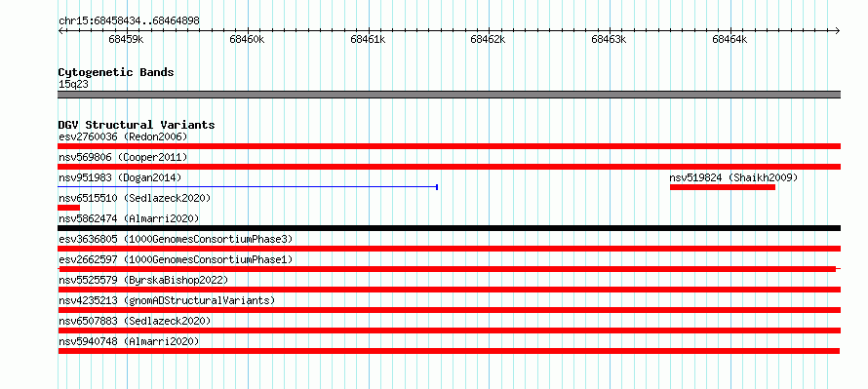The image size is (868, 389).
Task: Click the DGV Structural Variants track title
Action: pyautogui.click(x=137, y=125)
